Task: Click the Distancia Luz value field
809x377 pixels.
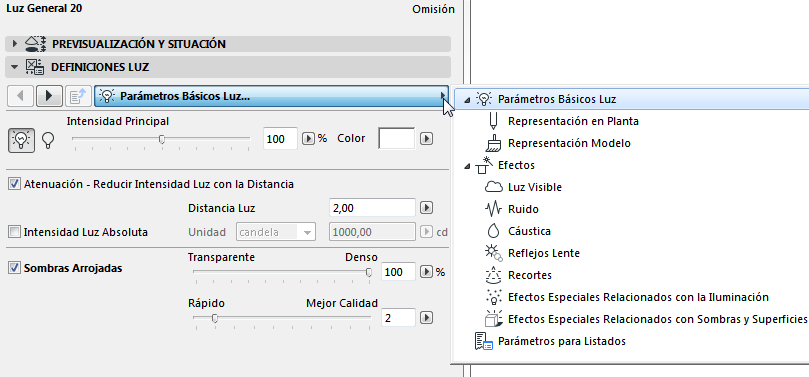Action: point(372,208)
